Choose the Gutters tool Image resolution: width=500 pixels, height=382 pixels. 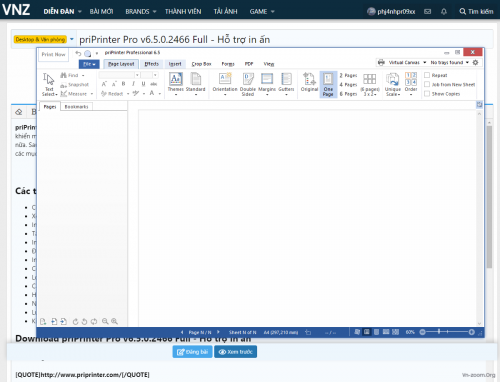[x=286, y=79]
